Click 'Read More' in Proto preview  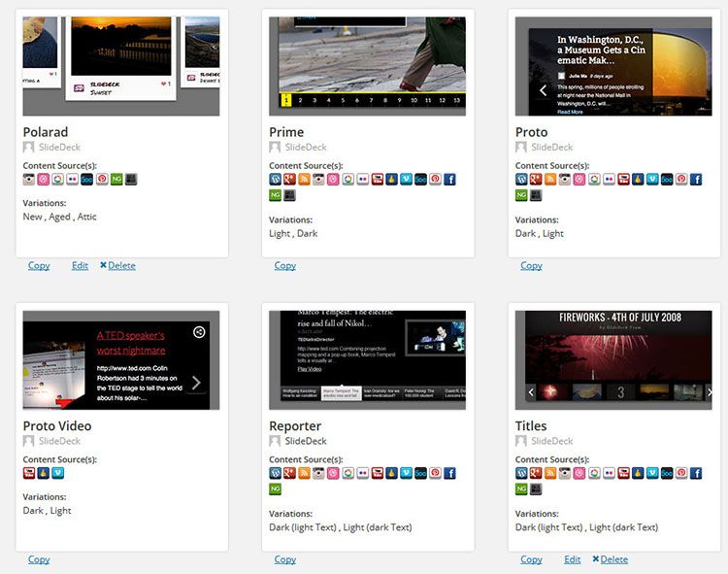[570, 112]
